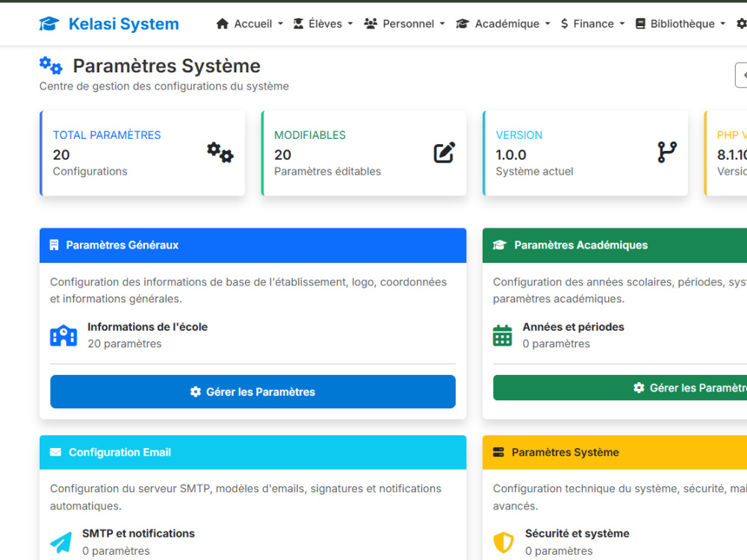Viewport: 747px width, 560px height.
Task: Open the Académique menu
Action: coord(503,24)
